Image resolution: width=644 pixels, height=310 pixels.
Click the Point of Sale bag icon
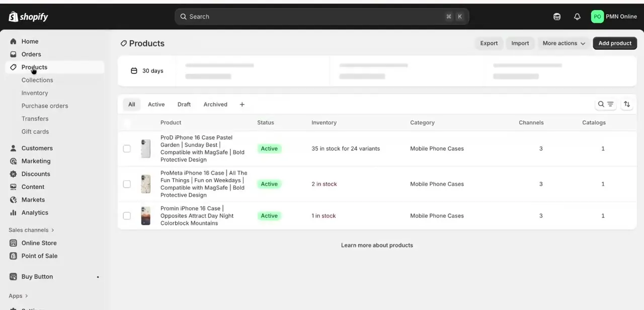pos(14,256)
